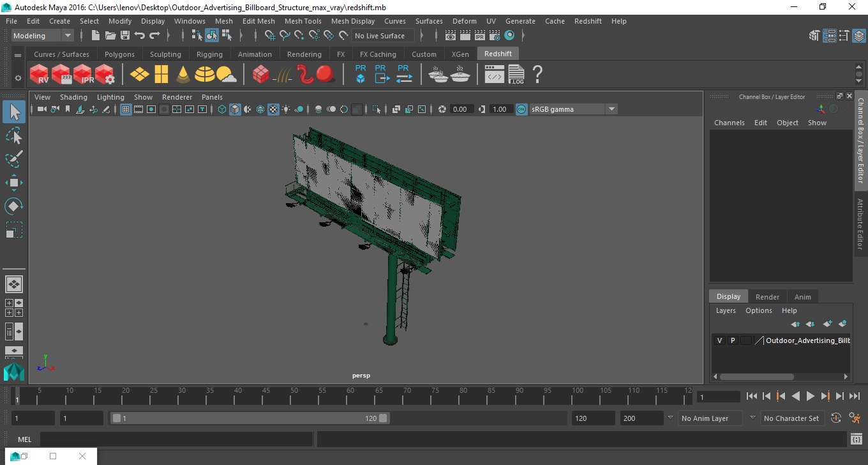868x465 pixels.
Task: Open the Modeling menu set dropdown
Action: (43, 36)
